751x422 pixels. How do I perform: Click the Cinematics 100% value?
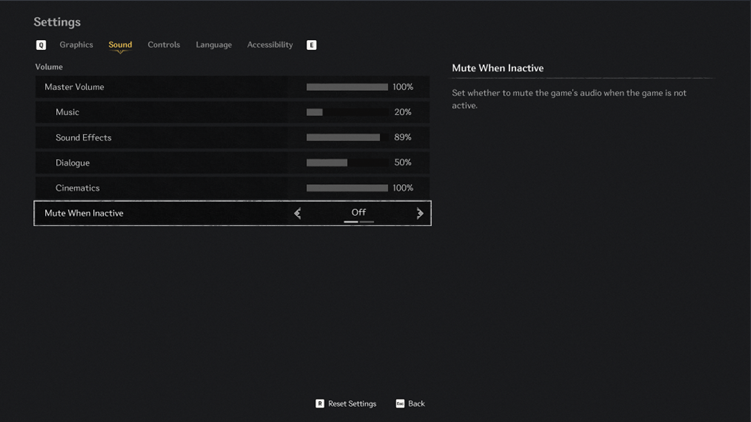click(x=403, y=188)
